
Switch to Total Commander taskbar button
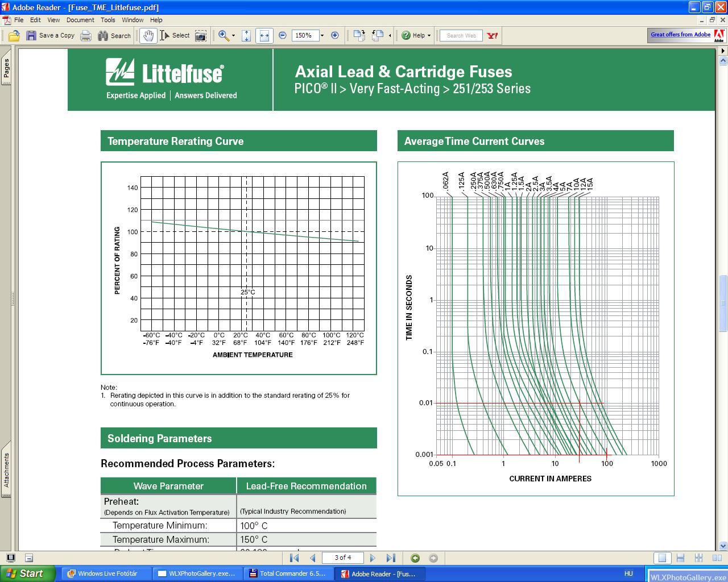[x=289, y=573]
